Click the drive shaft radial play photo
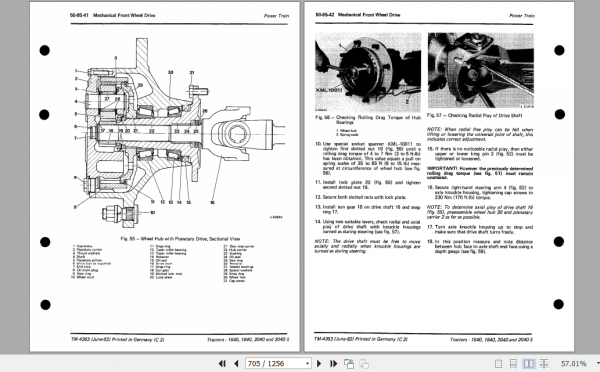The height and width of the screenshot is (372, 600). (481, 70)
